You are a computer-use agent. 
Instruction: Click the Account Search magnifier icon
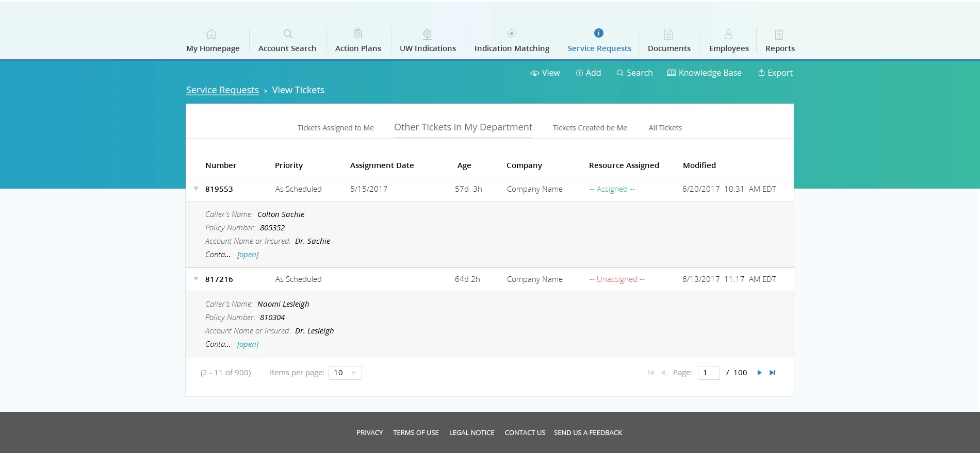pyautogui.click(x=288, y=34)
